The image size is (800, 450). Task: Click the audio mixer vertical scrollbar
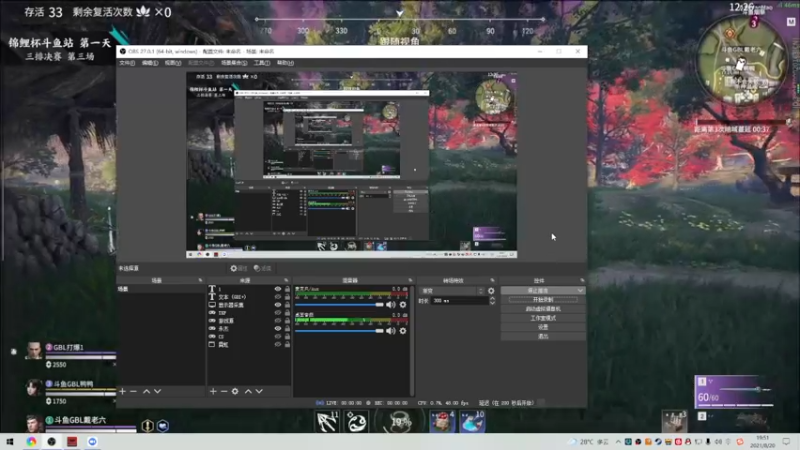pos(412,340)
